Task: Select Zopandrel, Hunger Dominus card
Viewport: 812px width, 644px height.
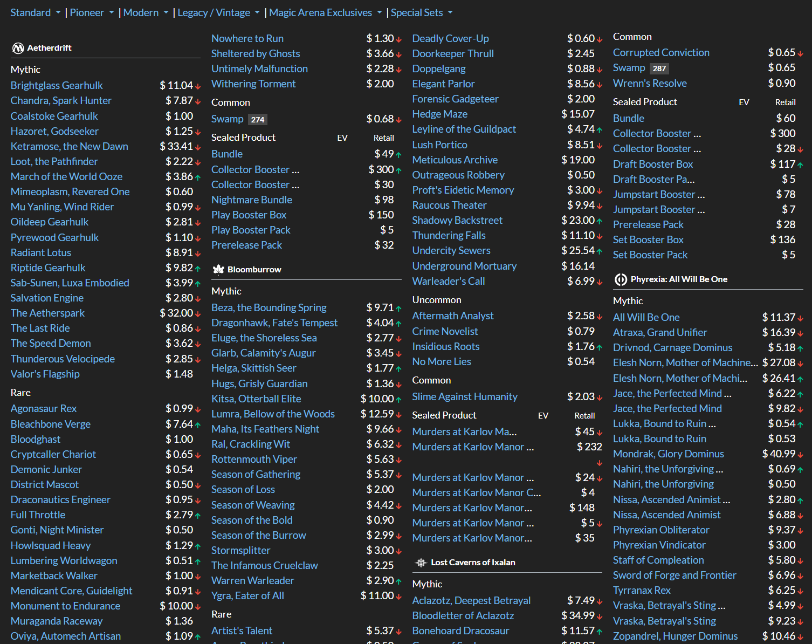Action: 675,636
